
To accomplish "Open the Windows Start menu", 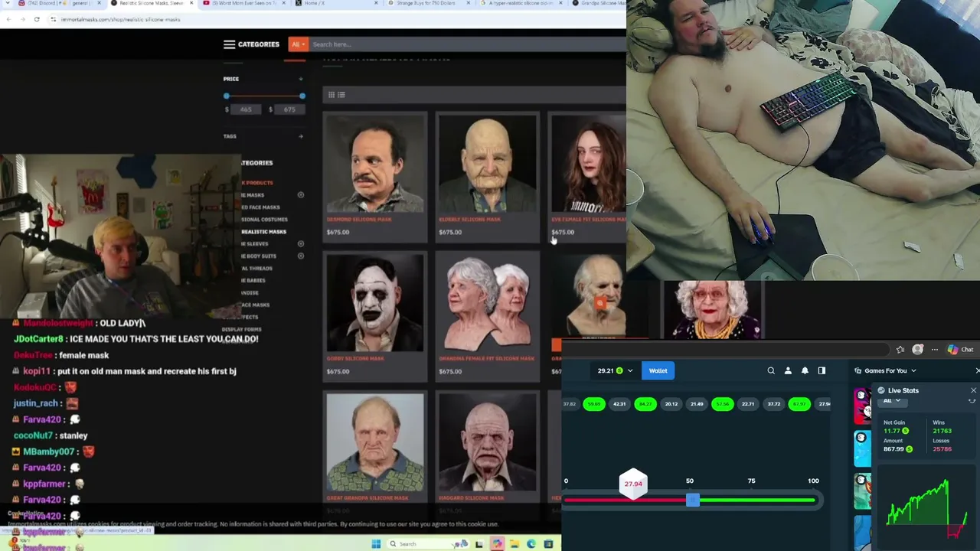I will tap(376, 544).
